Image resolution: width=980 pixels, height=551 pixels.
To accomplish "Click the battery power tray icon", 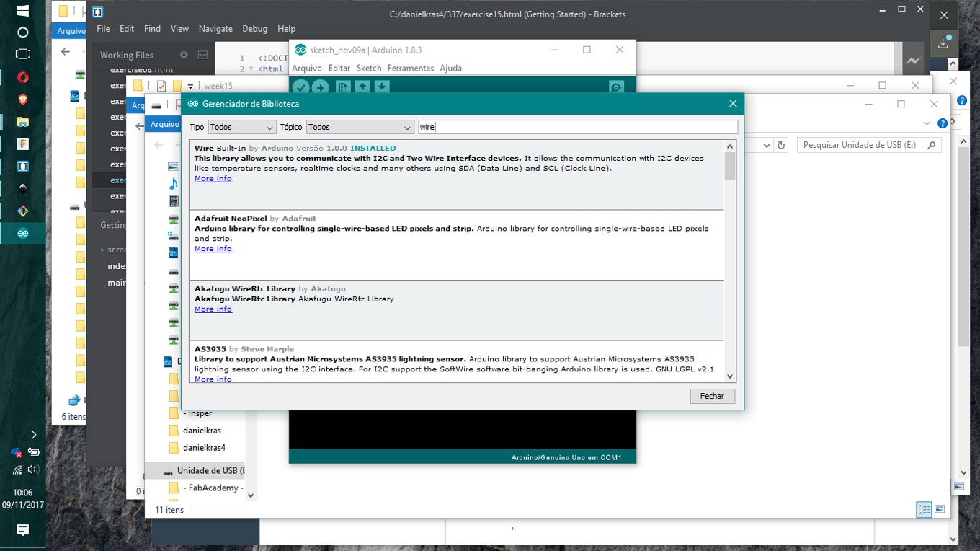I will [33, 452].
